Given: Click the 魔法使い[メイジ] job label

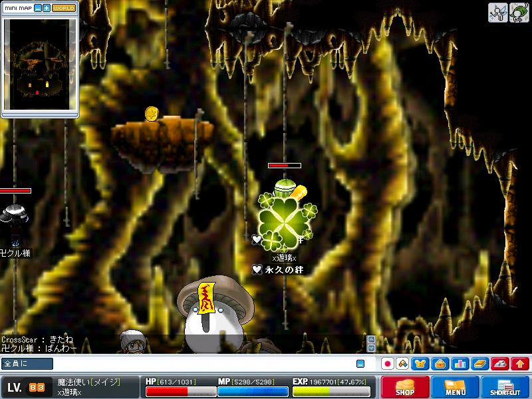Looking at the screenshot, I should point(89,382).
